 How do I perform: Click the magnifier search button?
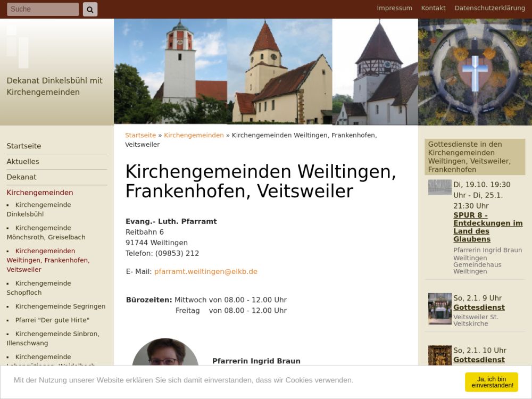[90, 9]
